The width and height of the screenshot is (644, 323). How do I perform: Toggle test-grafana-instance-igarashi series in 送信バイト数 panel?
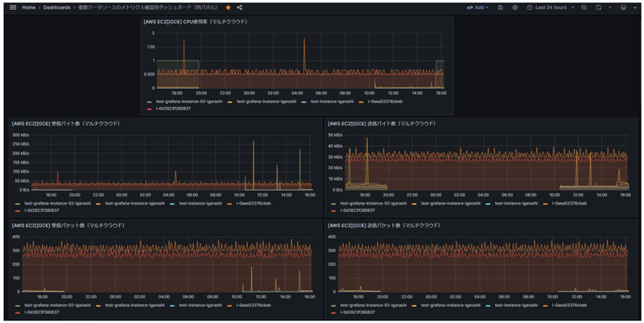coord(451,204)
